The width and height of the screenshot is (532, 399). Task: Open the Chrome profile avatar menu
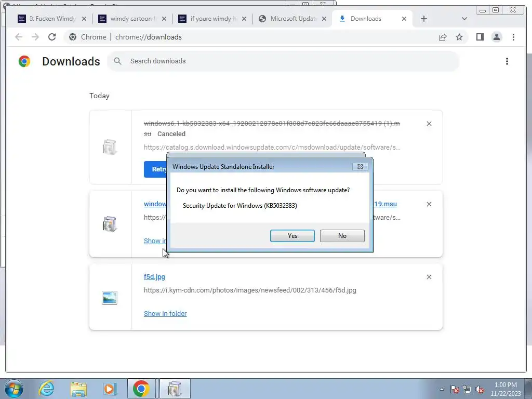point(496,37)
